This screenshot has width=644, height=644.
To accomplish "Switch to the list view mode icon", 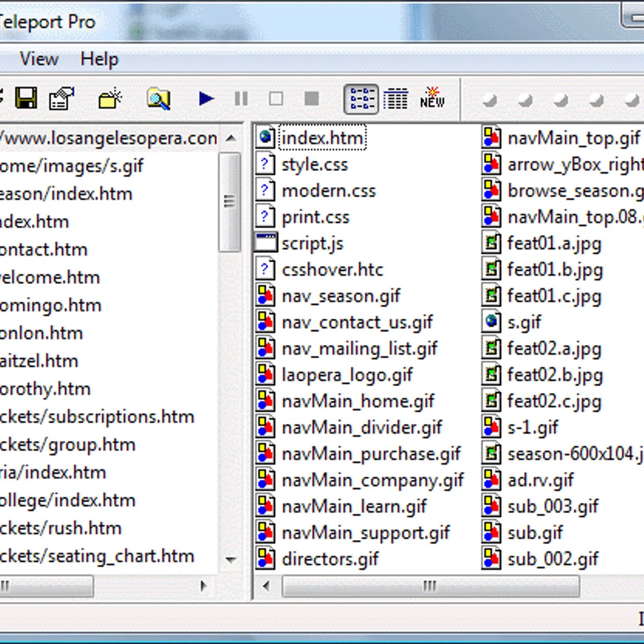I will point(361,99).
